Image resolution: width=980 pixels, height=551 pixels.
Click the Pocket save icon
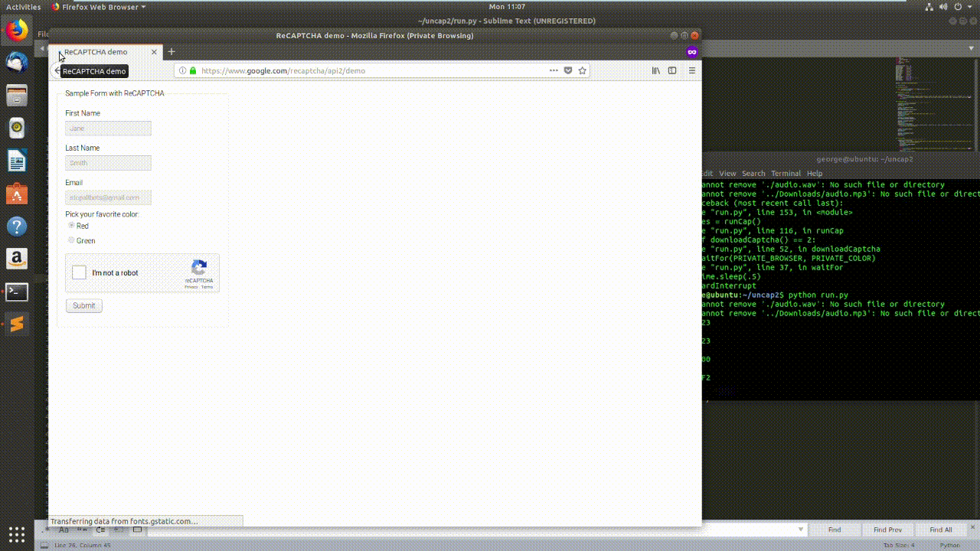pos(568,70)
